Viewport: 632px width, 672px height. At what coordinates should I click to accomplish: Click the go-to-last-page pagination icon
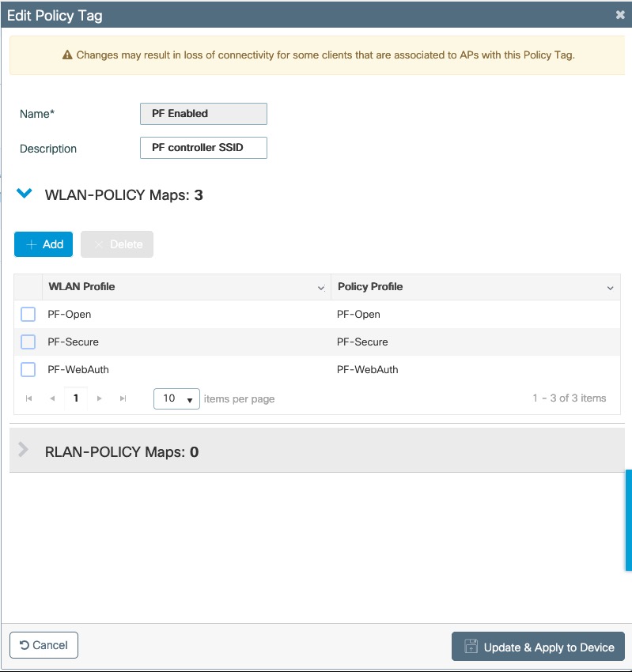tap(123, 398)
